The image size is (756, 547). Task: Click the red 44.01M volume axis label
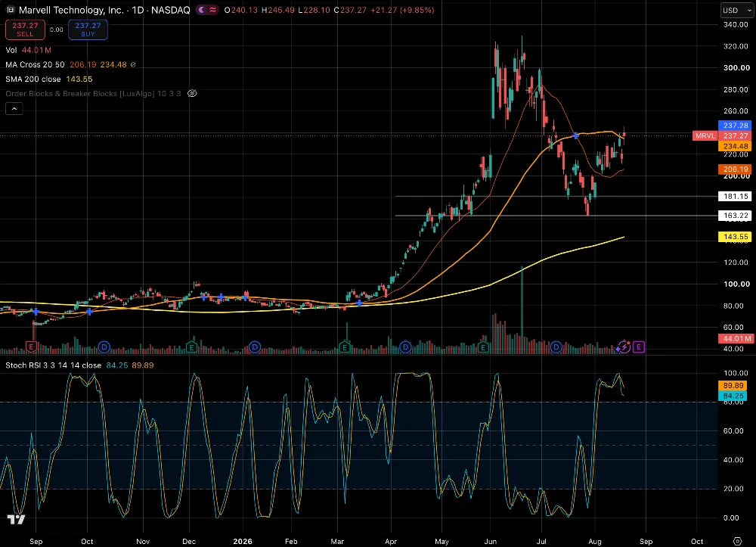coord(736,339)
